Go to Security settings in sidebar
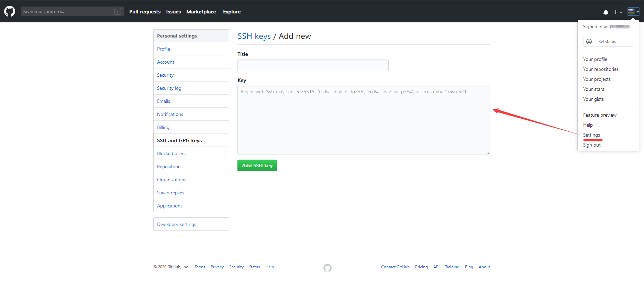This screenshot has height=290, width=644. (191, 75)
